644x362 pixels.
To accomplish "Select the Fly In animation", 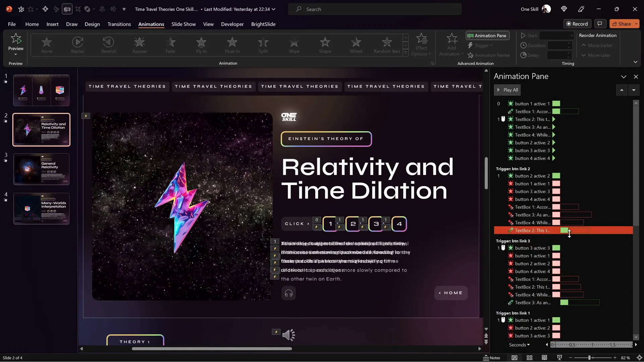I will [201, 45].
